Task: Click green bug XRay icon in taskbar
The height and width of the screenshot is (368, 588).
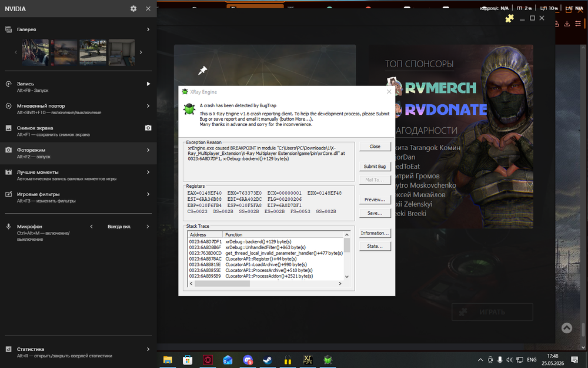Action: coord(328,360)
